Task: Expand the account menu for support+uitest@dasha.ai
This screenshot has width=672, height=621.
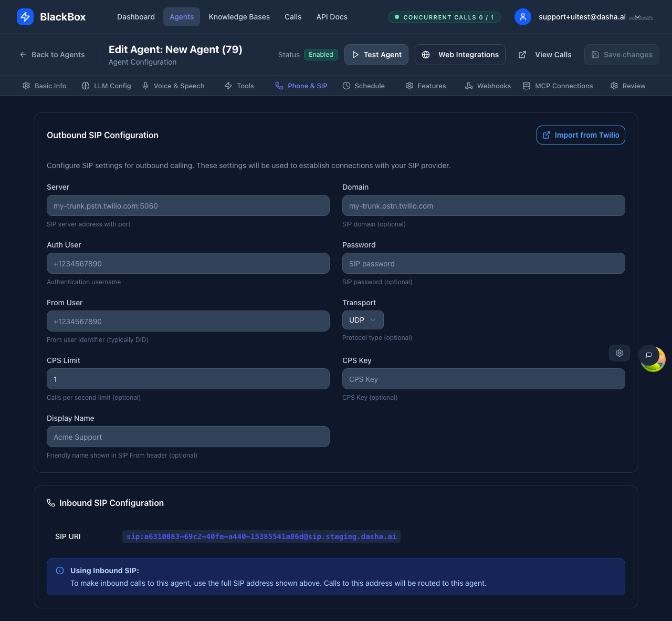Action: (637, 17)
